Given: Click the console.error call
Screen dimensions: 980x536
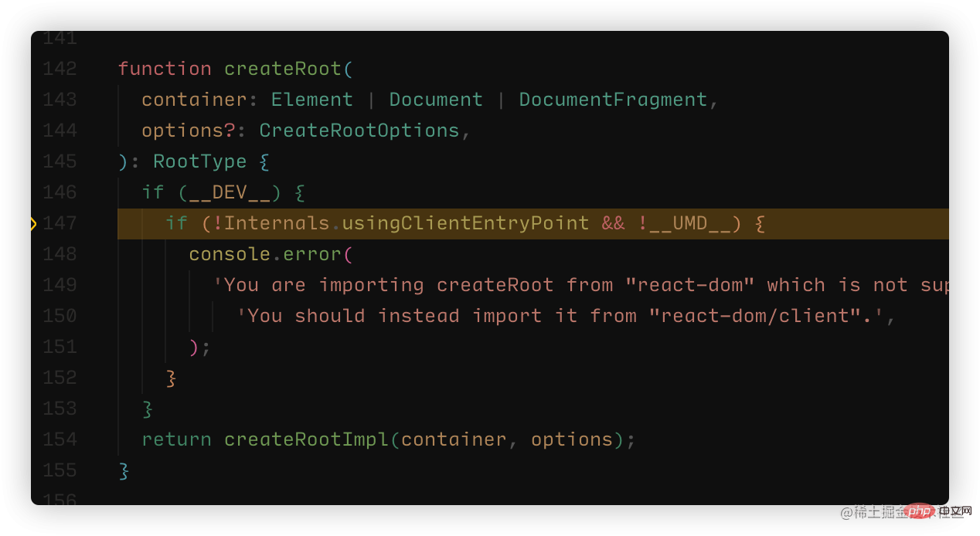Looking at the screenshot, I should [265, 254].
